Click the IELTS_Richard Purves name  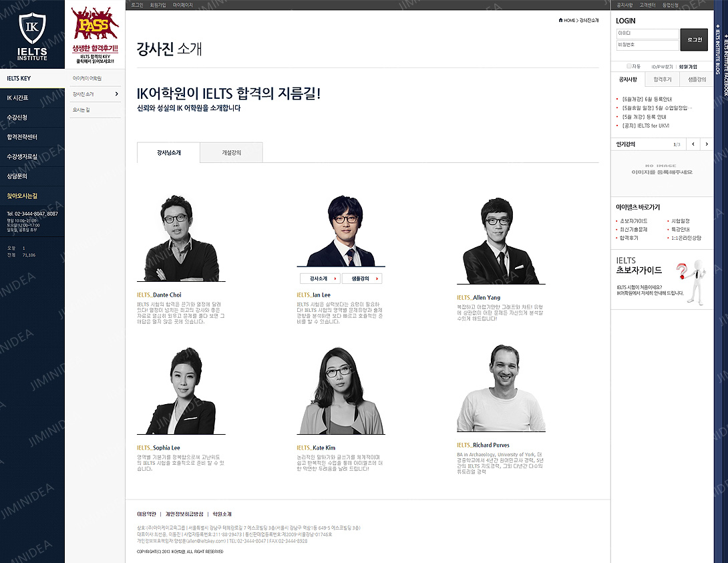483,445
